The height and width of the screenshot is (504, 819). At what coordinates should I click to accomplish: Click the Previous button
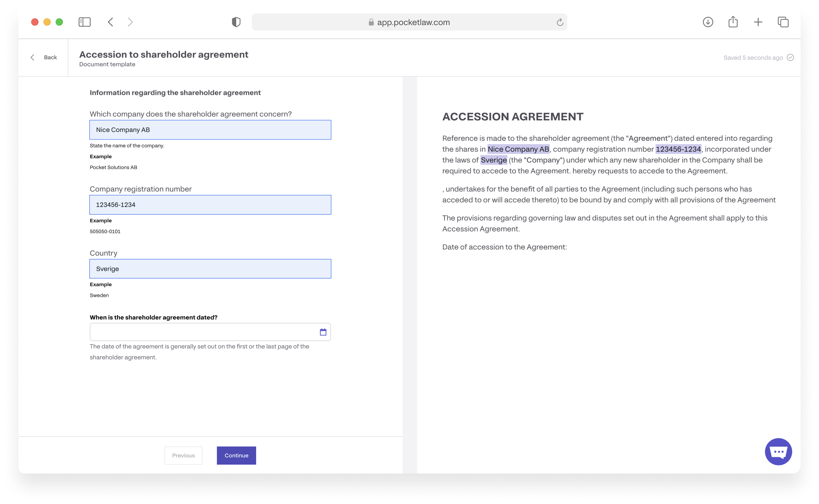[183, 455]
